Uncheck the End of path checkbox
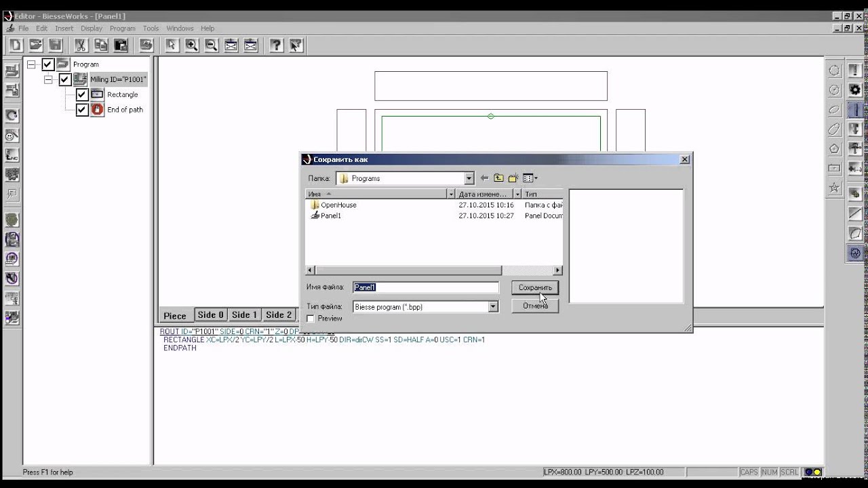 point(82,109)
